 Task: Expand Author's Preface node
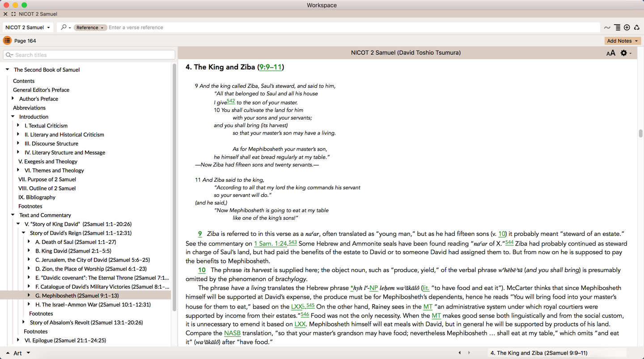click(13, 98)
